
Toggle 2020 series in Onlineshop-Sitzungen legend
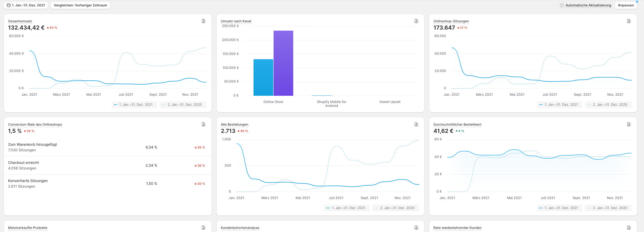[x=608, y=105]
